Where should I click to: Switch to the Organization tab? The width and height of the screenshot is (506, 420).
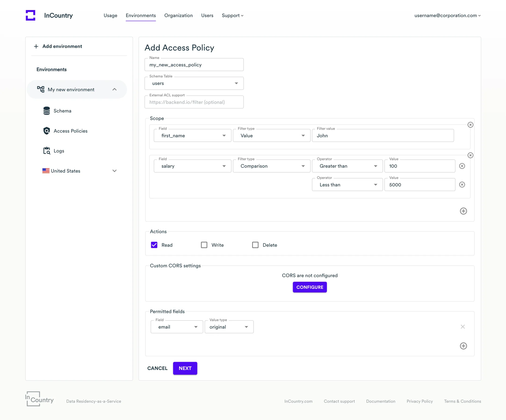[x=178, y=15]
